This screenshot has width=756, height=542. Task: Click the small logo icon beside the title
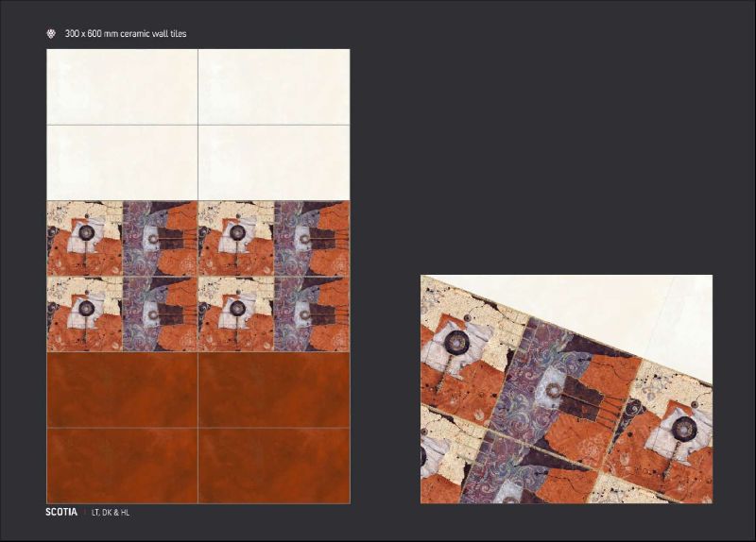(x=51, y=34)
